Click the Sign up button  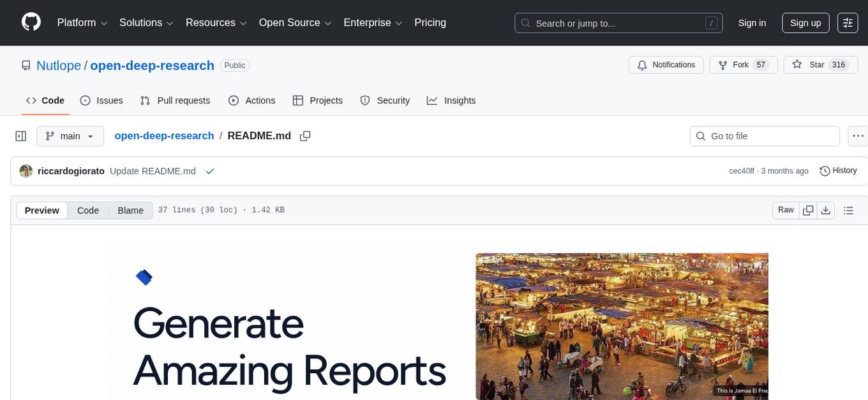(805, 22)
